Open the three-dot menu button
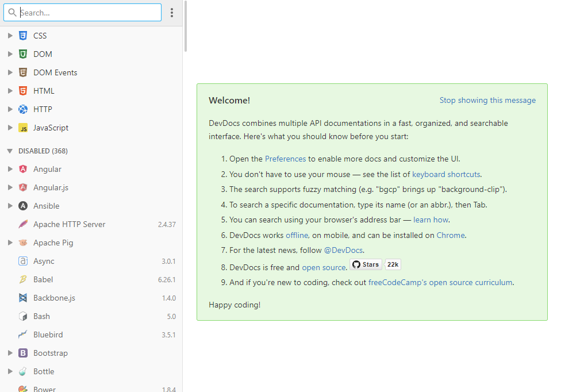 [172, 13]
